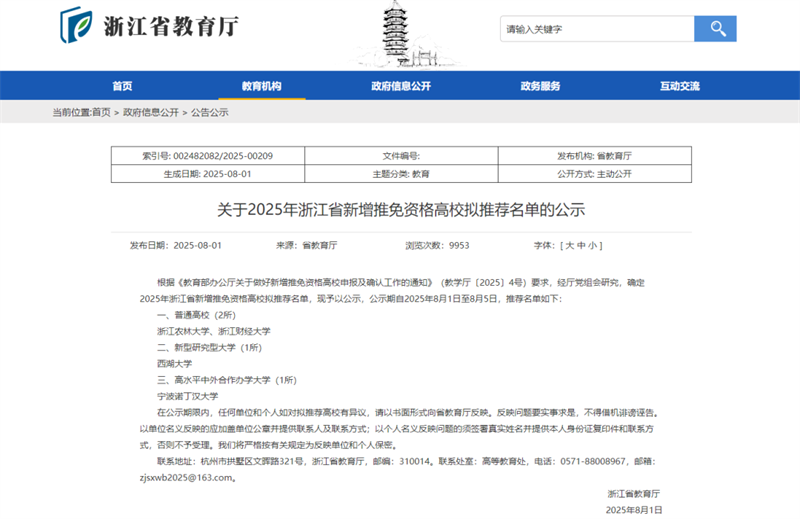Open the 教育机构 navigation tab
Viewport: 800px width, 519px height.
pyautogui.click(x=262, y=86)
